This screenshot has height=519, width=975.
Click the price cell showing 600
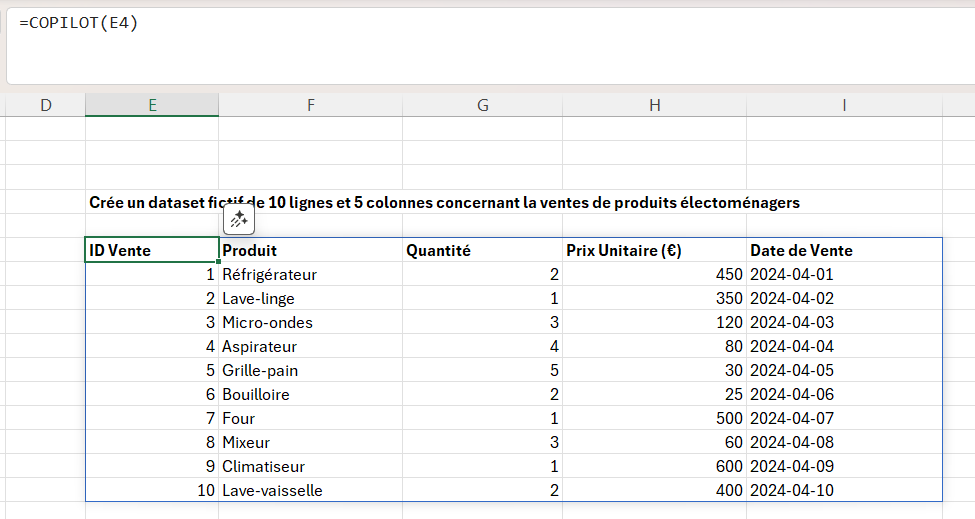tap(654, 467)
